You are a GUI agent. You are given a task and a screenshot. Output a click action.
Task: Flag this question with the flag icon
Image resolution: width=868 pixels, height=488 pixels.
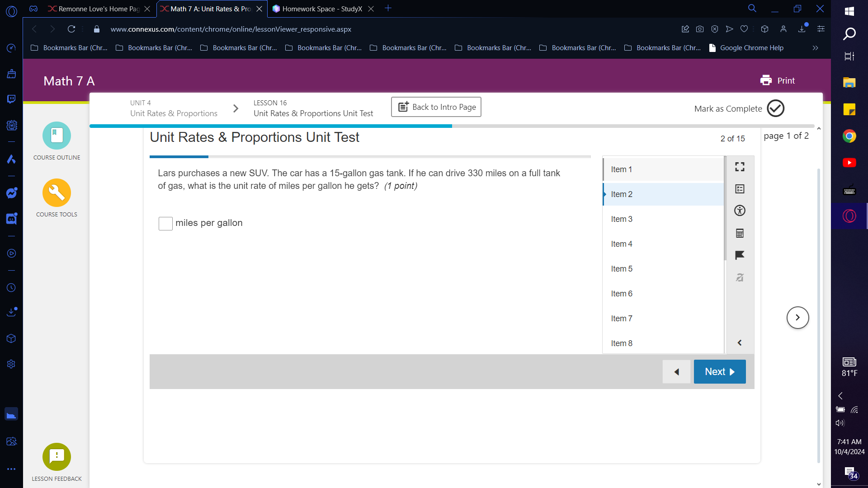tap(740, 255)
